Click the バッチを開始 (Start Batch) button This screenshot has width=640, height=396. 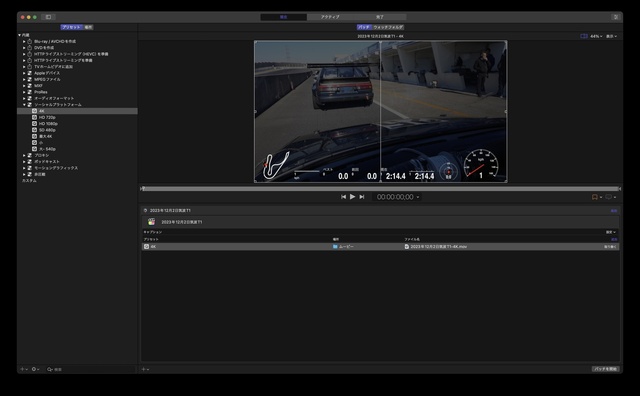click(606, 369)
